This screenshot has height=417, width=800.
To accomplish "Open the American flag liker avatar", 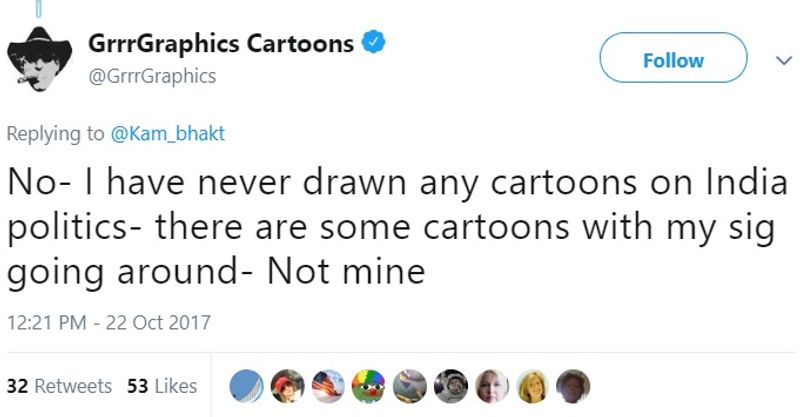I will tap(330, 386).
